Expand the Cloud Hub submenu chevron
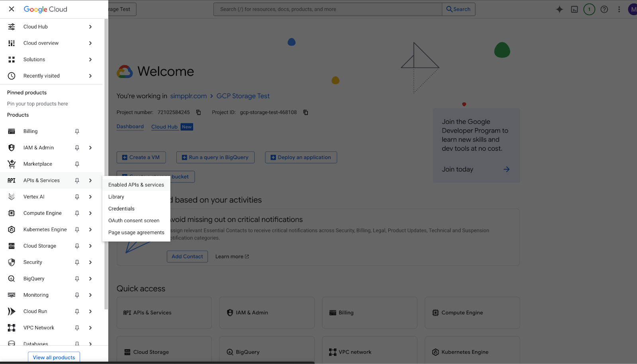Image resolution: width=637 pixels, height=364 pixels. point(90,27)
